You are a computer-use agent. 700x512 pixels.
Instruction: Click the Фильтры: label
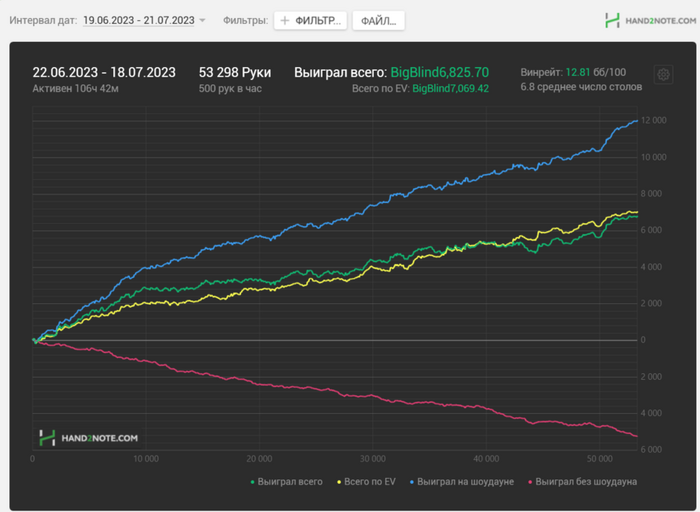pos(246,21)
